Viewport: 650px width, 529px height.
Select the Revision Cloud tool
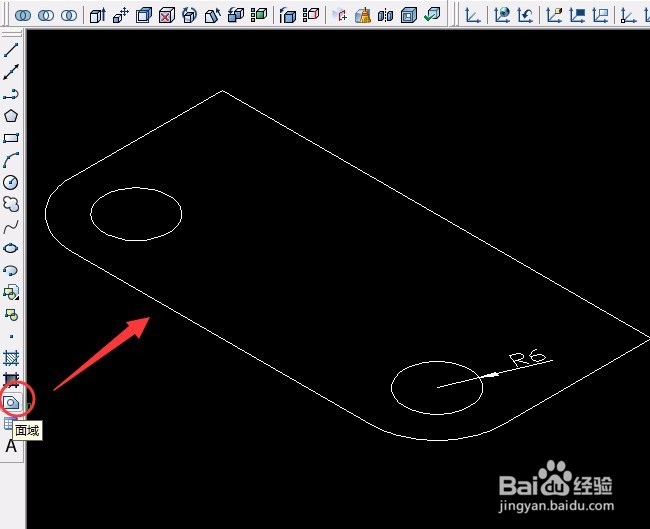[x=11, y=204]
